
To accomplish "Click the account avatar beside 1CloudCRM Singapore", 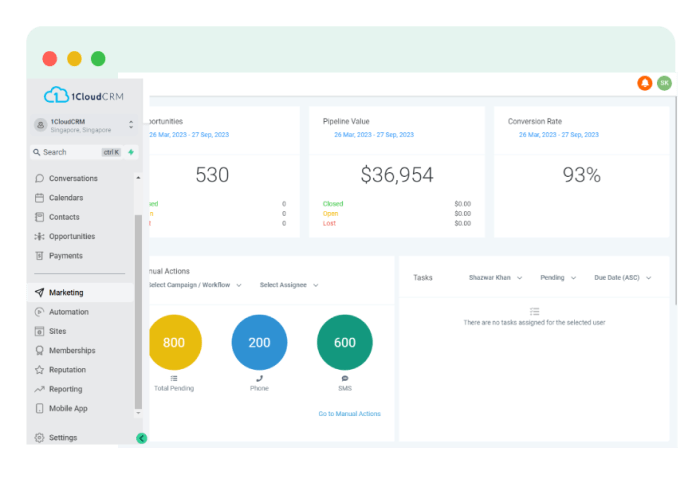I will tap(41, 125).
